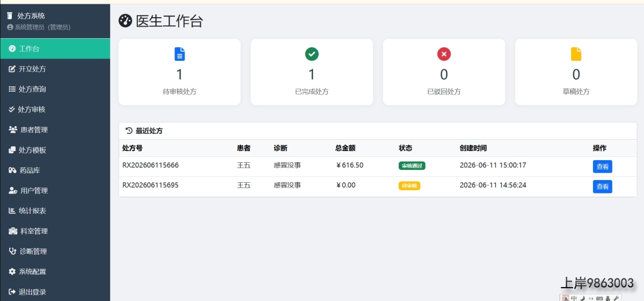The height and width of the screenshot is (301, 644).
Task: Click the yellow 待审核 status badge
Action: tap(409, 185)
